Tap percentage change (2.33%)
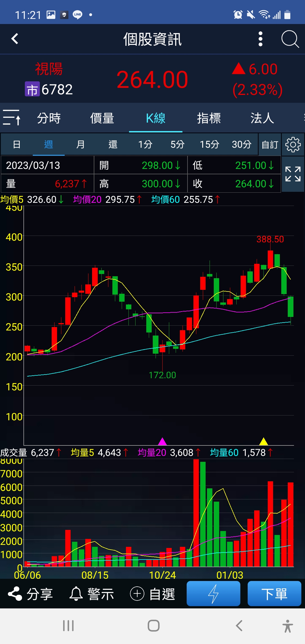Viewport: 305px width, 644px height. point(257,90)
